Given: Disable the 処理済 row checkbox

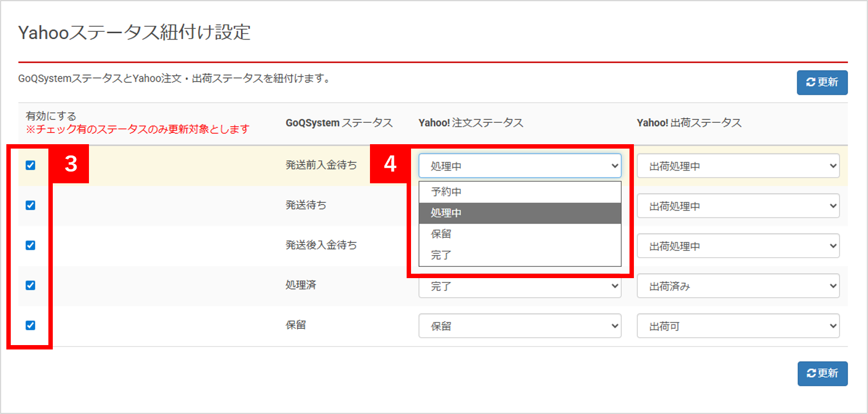Looking at the screenshot, I should [x=30, y=285].
